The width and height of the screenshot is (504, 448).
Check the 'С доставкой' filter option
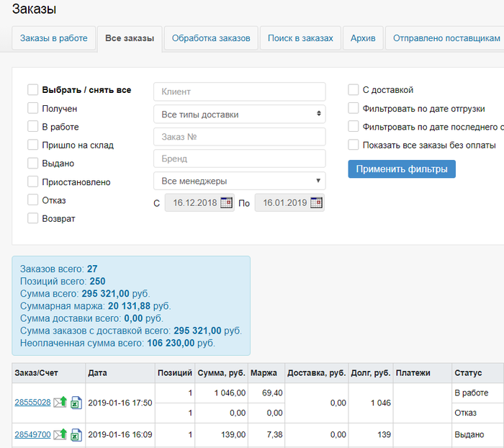354,90
